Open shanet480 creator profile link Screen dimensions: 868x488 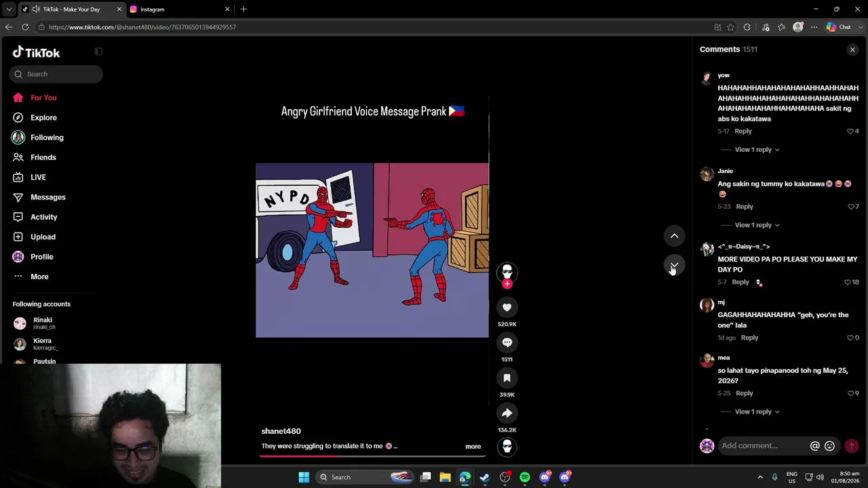point(281,431)
